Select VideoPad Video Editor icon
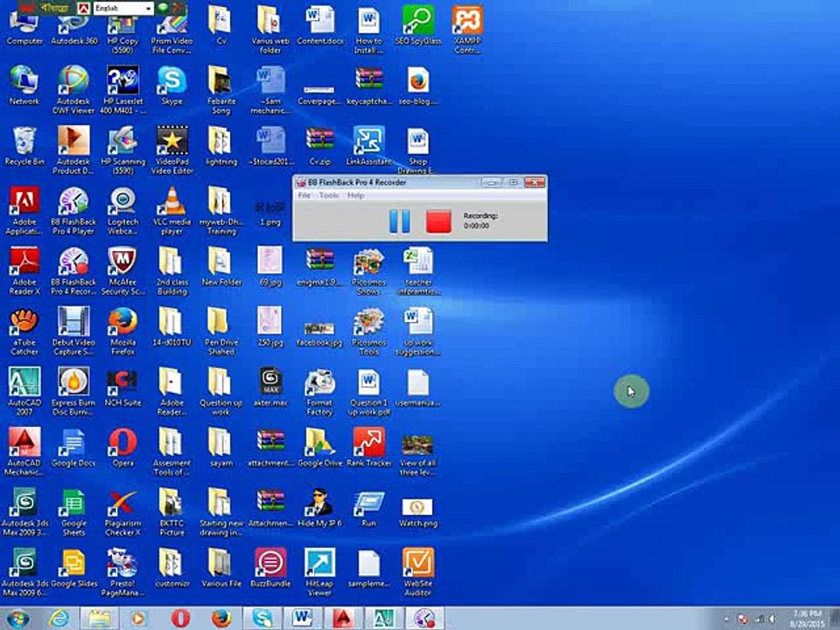This screenshot has width=840, height=630. (x=172, y=150)
